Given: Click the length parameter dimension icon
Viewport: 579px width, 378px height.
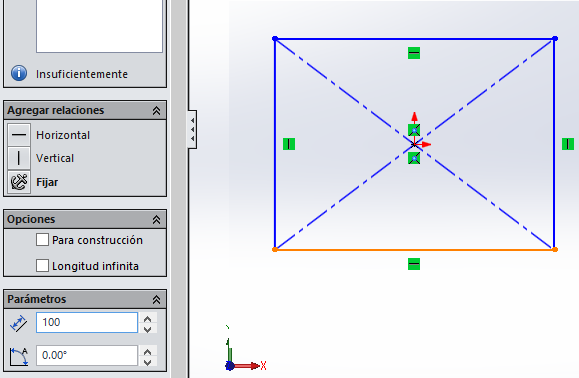Looking at the screenshot, I should click(18, 323).
